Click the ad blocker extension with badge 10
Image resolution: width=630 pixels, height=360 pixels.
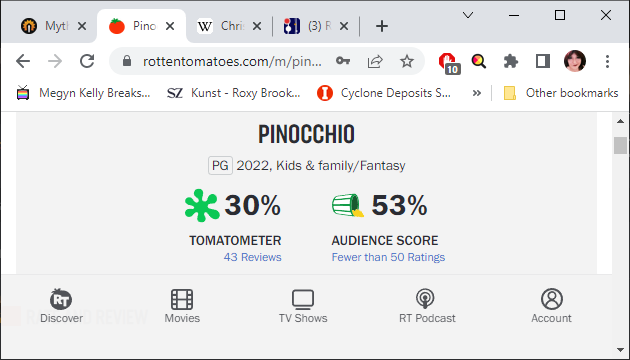tap(449, 63)
